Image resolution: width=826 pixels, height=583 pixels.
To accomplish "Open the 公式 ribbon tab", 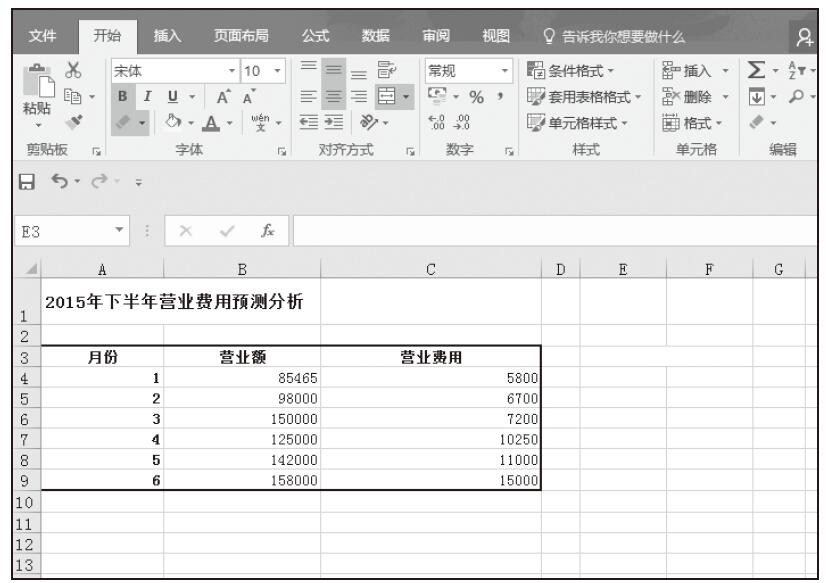I will 318,39.
